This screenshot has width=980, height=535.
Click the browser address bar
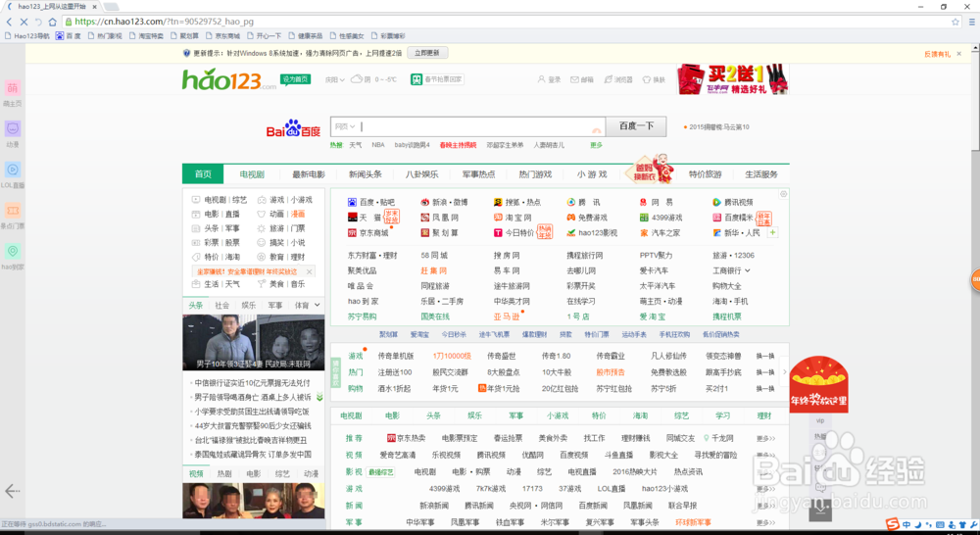[507, 22]
